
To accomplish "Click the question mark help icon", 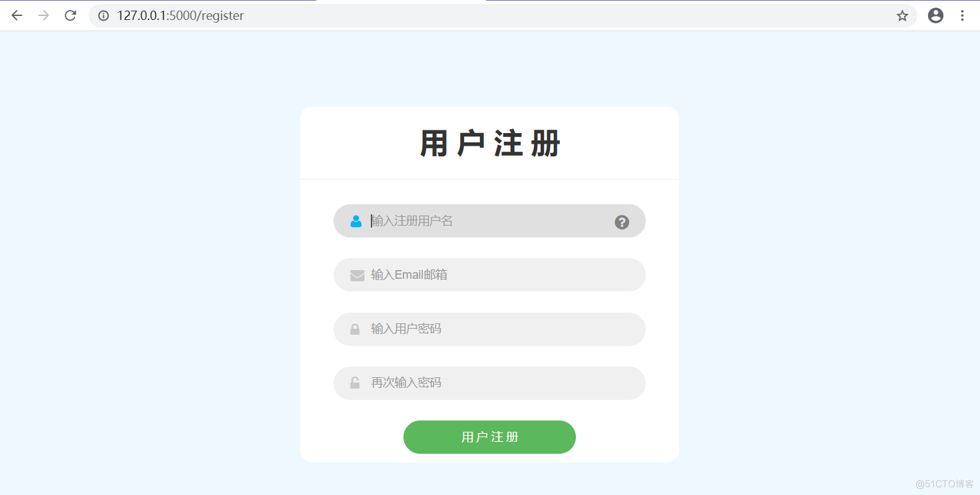I will pyautogui.click(x=622, y=222).
